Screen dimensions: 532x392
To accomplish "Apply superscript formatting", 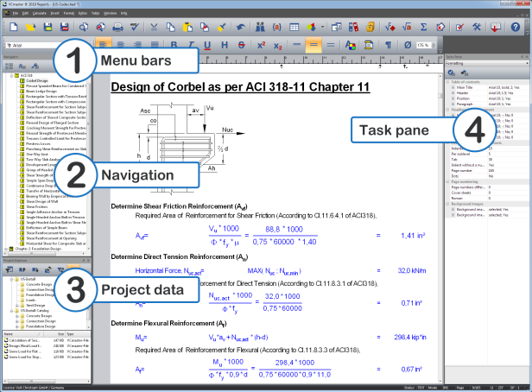I will (x=260, y=43).
